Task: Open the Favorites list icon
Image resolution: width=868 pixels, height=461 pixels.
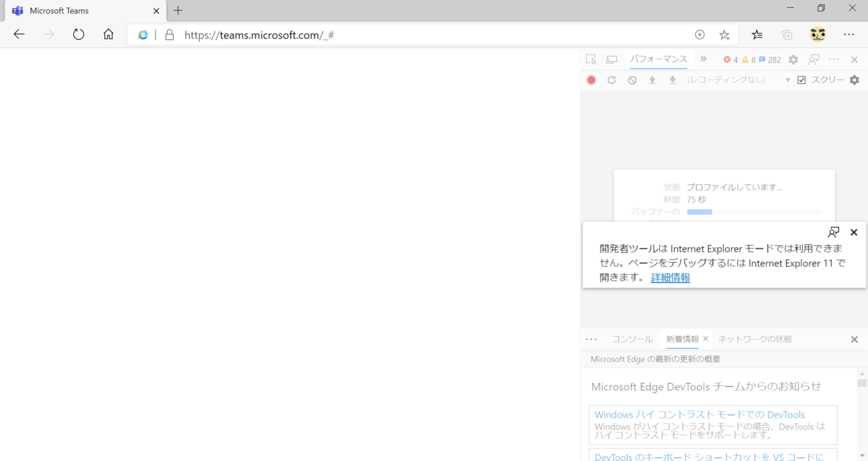Action: click(757, 35)
